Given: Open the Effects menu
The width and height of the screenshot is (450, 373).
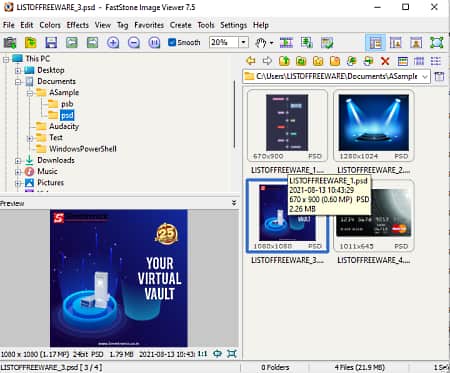Looking at the screenshot, I should 78,25.
